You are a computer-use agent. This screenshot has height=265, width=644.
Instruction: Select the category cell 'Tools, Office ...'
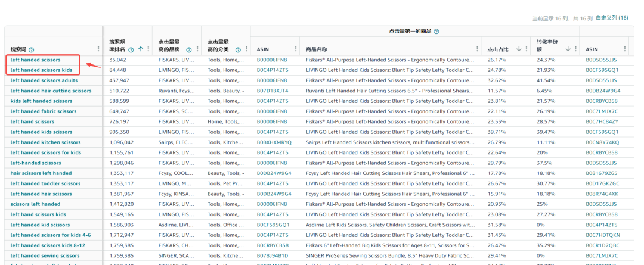pyautogui.click(x=225, y=225)
